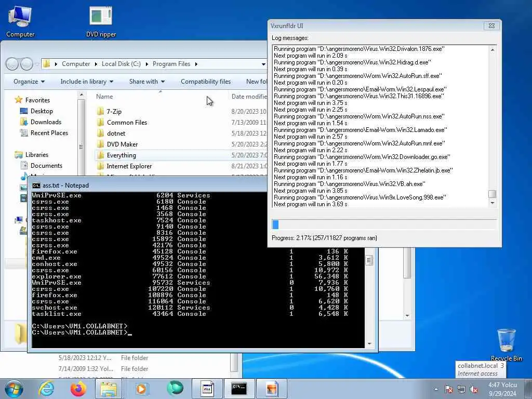The image size is (532, 399).
Task: Click navigation pane scrollbar up arrow
Action: click(x=81, y=96)
